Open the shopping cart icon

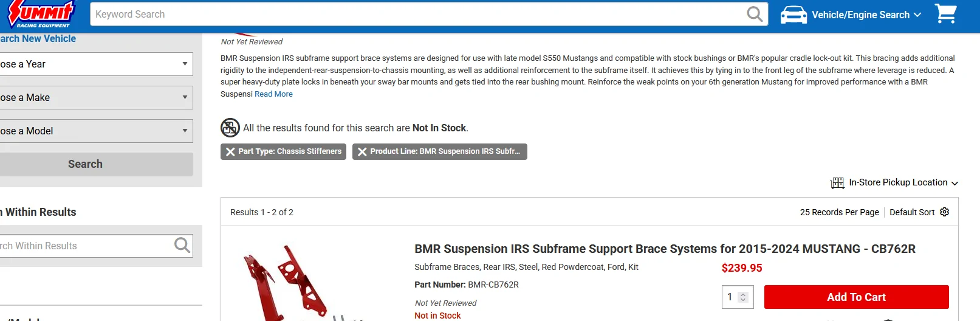pyautogui.click(x=945, y=13)
